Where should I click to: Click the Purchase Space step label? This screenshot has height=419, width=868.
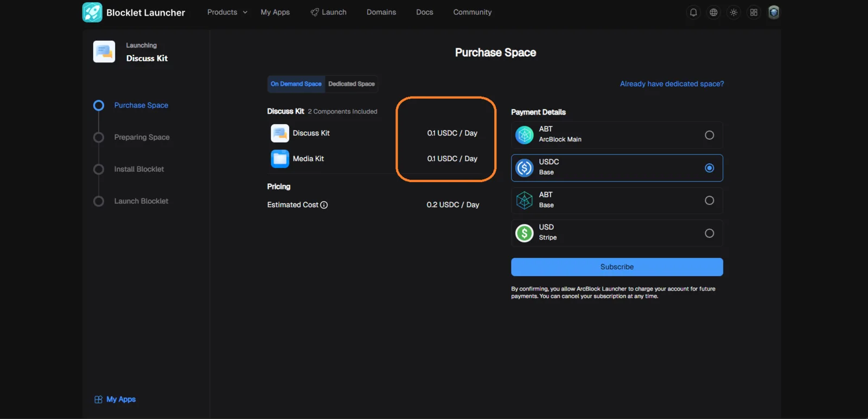[141, 105]
